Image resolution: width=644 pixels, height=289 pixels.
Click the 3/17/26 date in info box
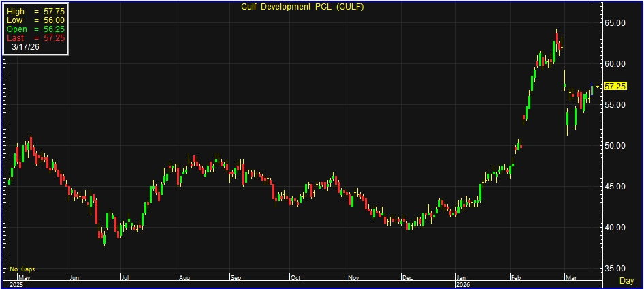tap(25, 48)
